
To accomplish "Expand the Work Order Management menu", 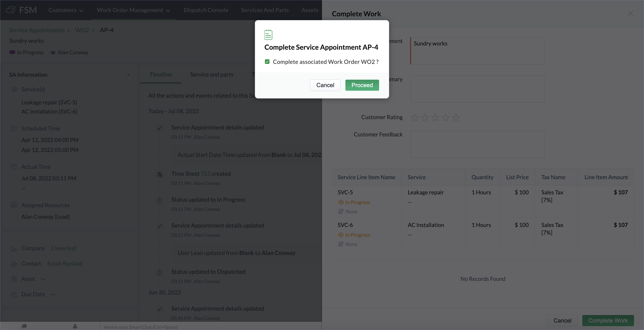I will [x=133, y=10].
